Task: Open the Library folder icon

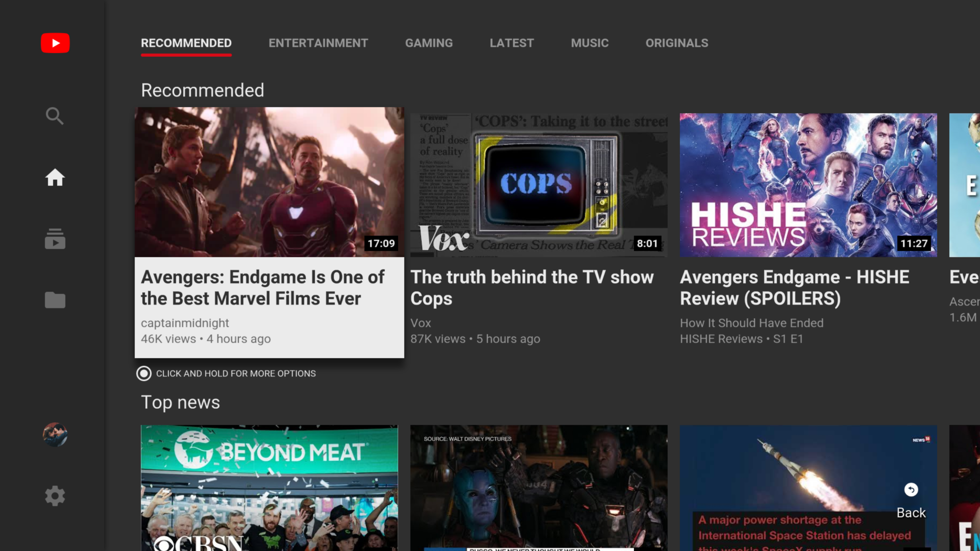Action: (x=55, y=300)
